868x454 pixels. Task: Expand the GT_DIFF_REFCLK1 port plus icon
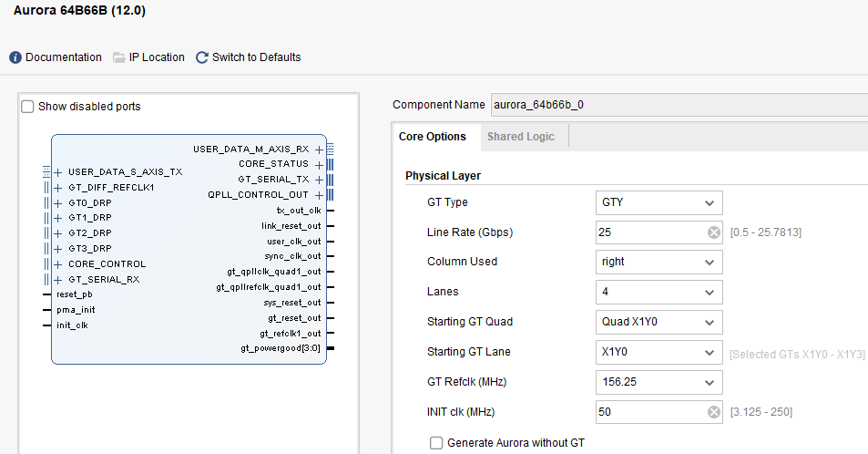coord(57,188)
